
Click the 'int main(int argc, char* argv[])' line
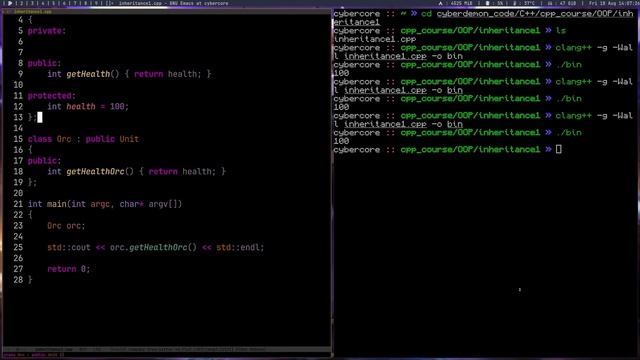[x=105, y=204]
